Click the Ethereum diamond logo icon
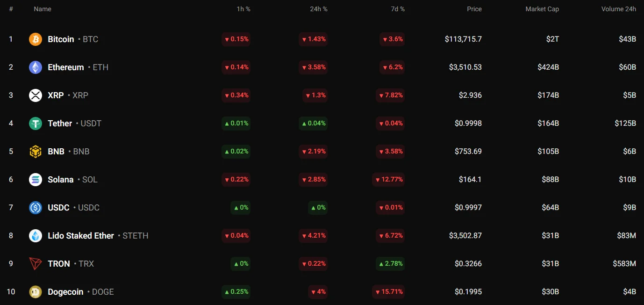644x305 pixels. pos(36,67)
